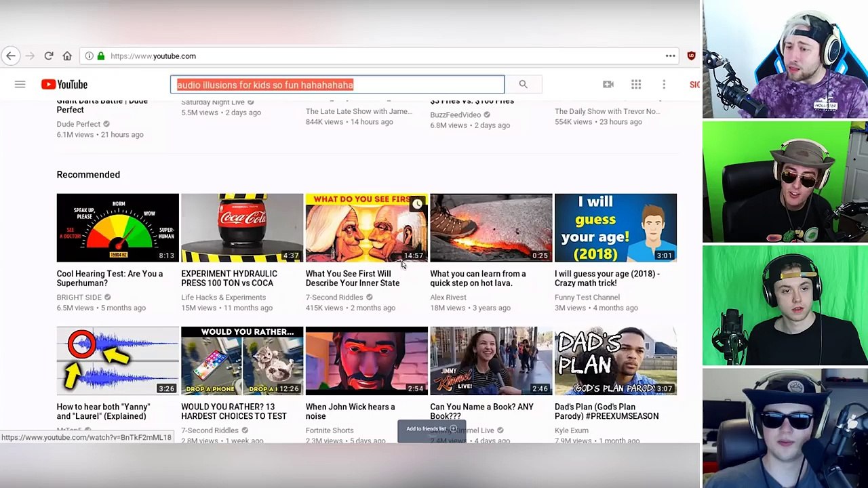Open the What Do You See First thumbnail
This screenshot has height=488, width=868.
(367, 228)
